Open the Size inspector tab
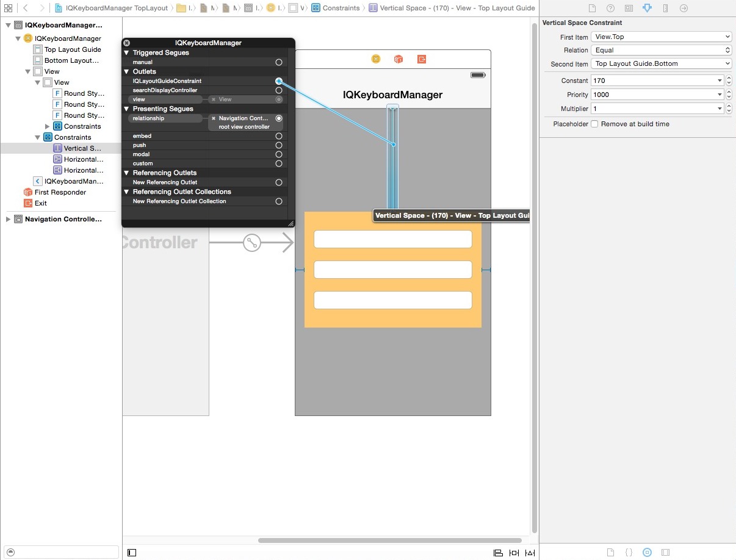 point(665,9)
